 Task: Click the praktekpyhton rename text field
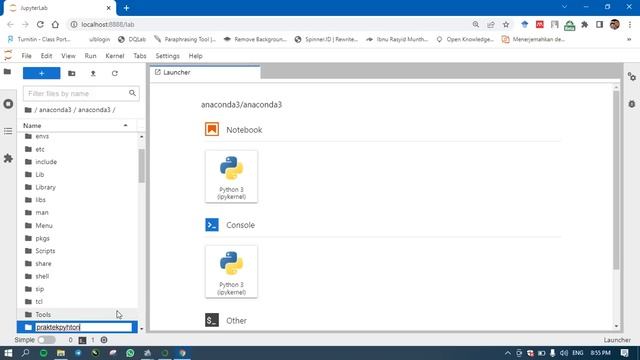point(84,327)
